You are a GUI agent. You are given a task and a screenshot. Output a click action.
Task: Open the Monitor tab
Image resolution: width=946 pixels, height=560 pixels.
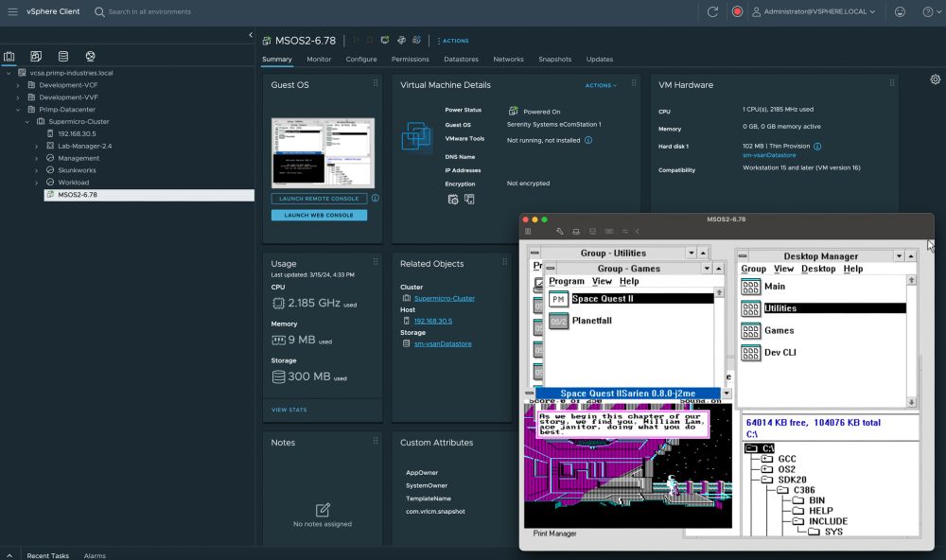pyautogui.click(x=319, y=60)
